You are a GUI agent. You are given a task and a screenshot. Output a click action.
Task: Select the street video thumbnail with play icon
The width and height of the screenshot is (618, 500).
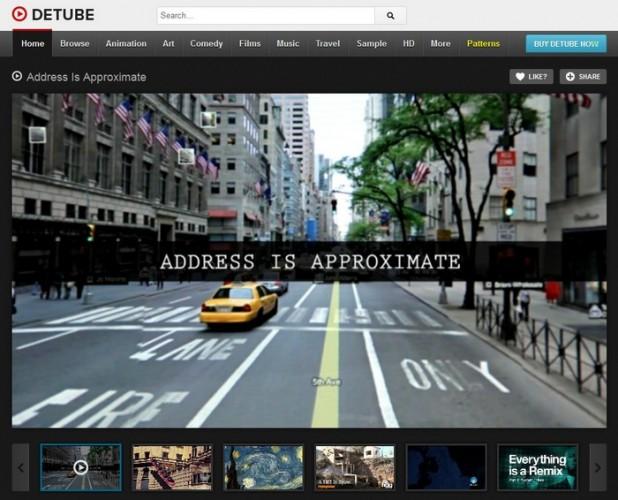(x=81, y=467)
